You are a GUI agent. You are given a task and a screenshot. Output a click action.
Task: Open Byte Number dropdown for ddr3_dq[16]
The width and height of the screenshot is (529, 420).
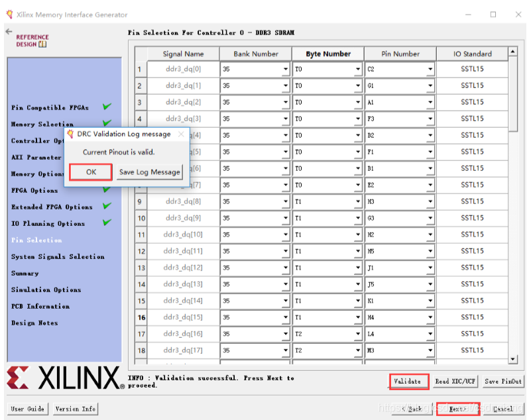pyautogui.click(x=357, y=334)
